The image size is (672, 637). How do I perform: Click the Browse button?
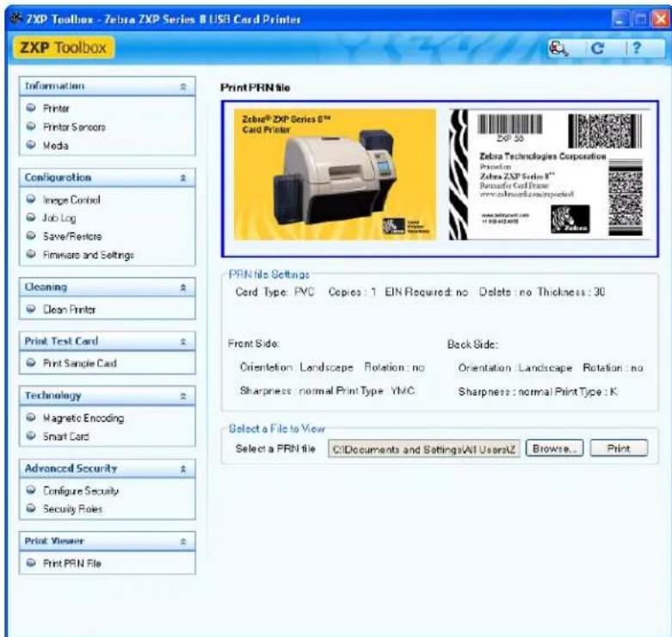click(x=555, y=448)
